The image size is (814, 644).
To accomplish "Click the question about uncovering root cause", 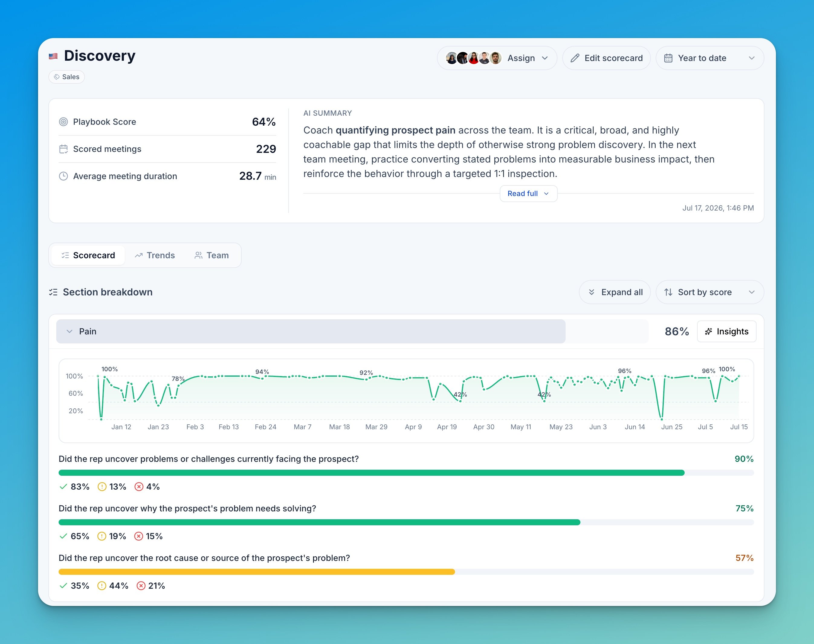I will click(x=205, y=558).
